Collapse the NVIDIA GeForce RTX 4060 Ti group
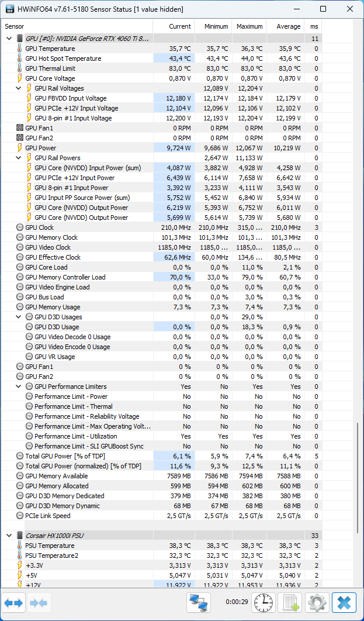 [x=9, y=39]
